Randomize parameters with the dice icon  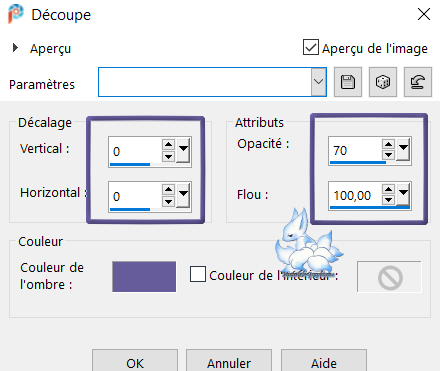point(383,82)
